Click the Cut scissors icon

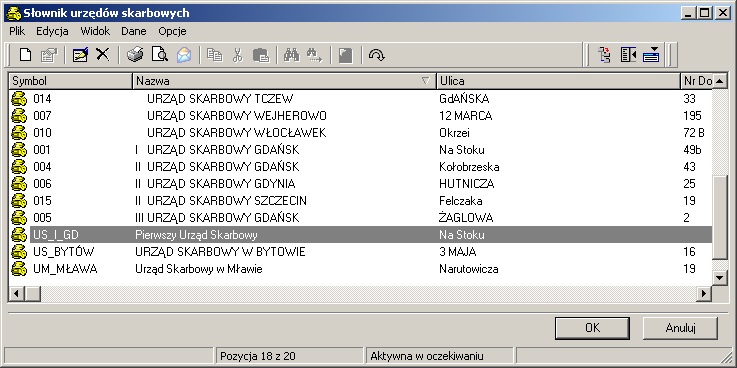pos(237,55)
